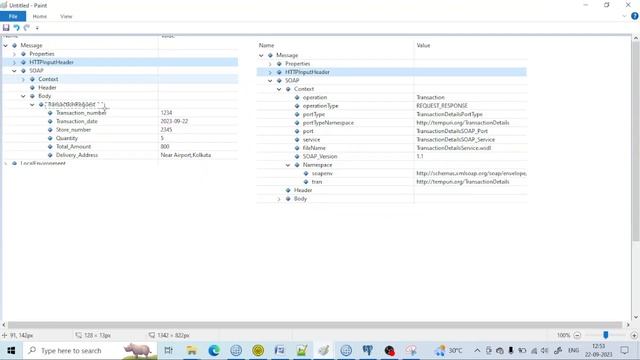The image size is (640, 360).
Task: Click the Type here to search box
Action: click(x=91, y=351)
